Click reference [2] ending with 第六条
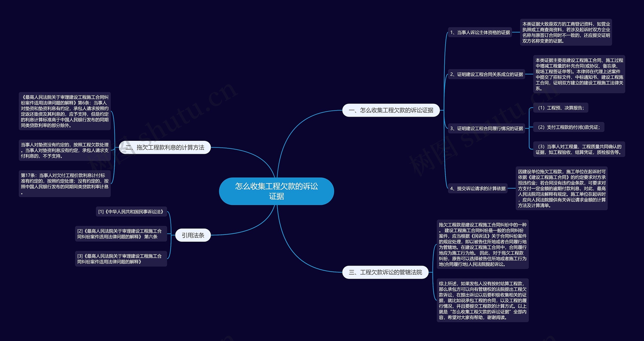 click(121, 234)
